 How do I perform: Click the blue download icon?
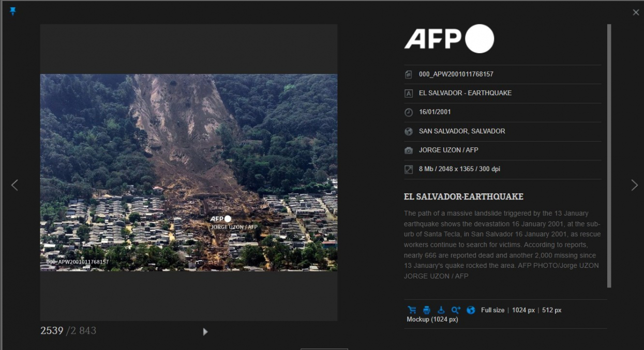click(441, 310)
